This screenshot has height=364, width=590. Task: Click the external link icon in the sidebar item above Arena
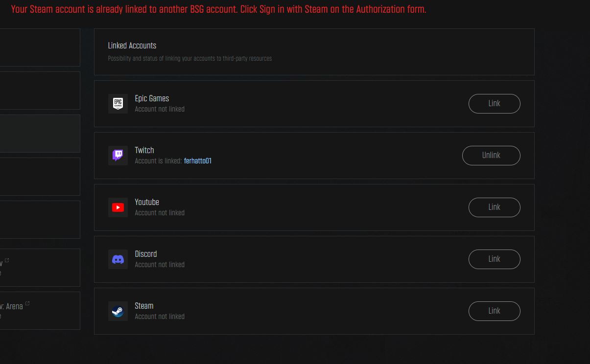coord(7,261)
